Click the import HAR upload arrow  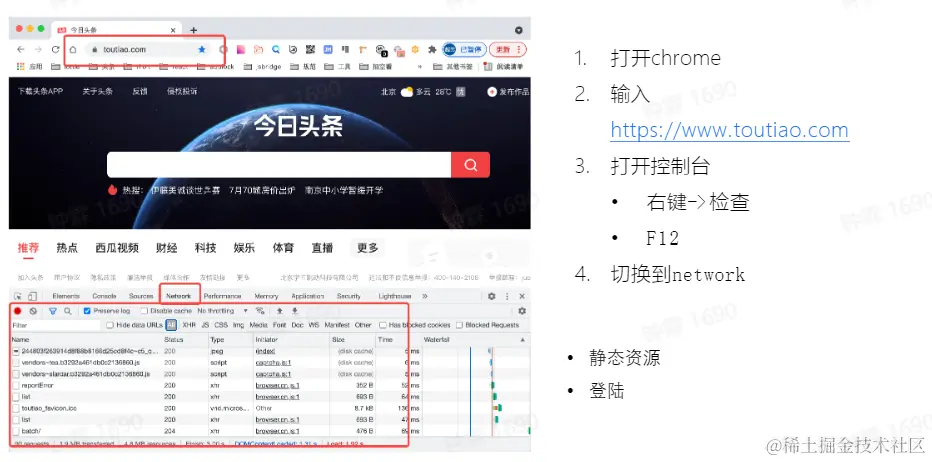coord(279,310)
